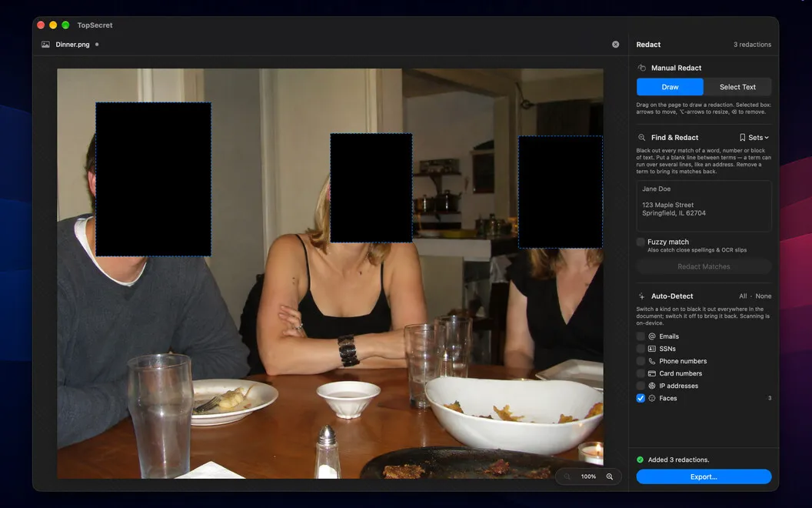The image size is (812, 508).
Task: Click the Draw mode button
Action: [670, 87]
